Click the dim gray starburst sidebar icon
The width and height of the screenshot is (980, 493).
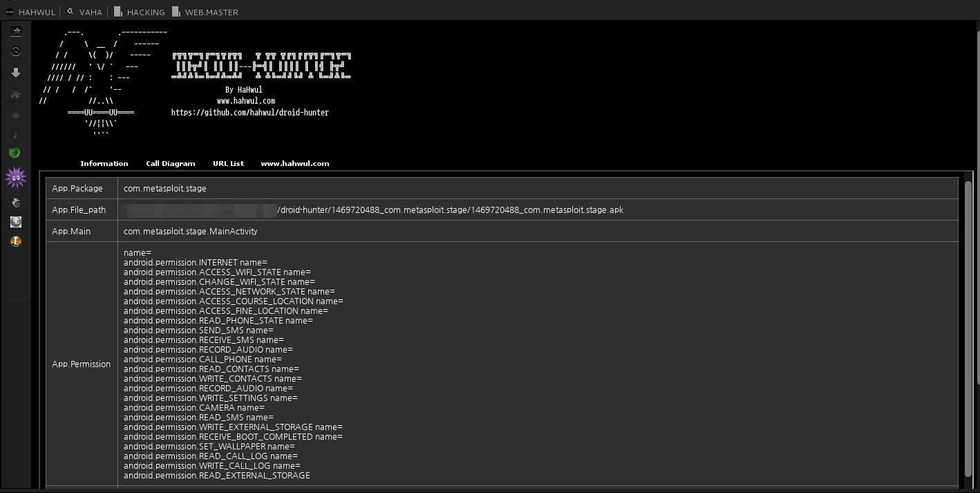click(x=16, y=115)
